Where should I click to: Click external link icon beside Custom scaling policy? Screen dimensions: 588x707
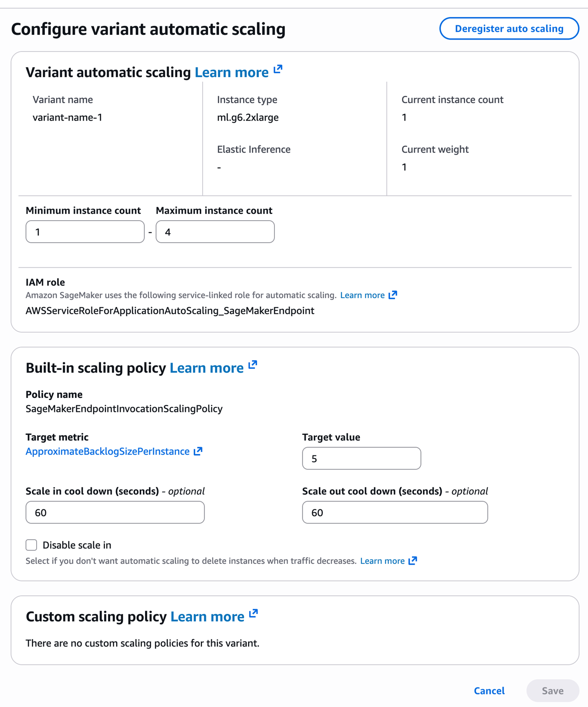pyautogui.click(x=253, y=614)
